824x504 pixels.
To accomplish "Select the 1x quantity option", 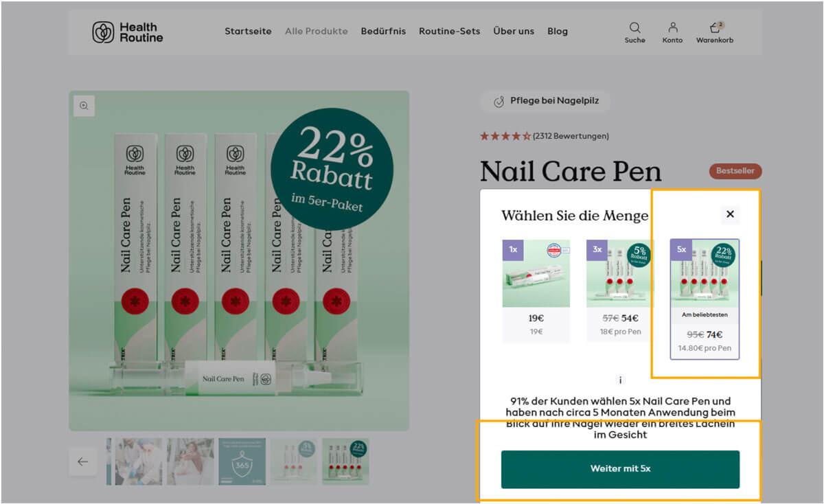I will [x=536, y=290].
